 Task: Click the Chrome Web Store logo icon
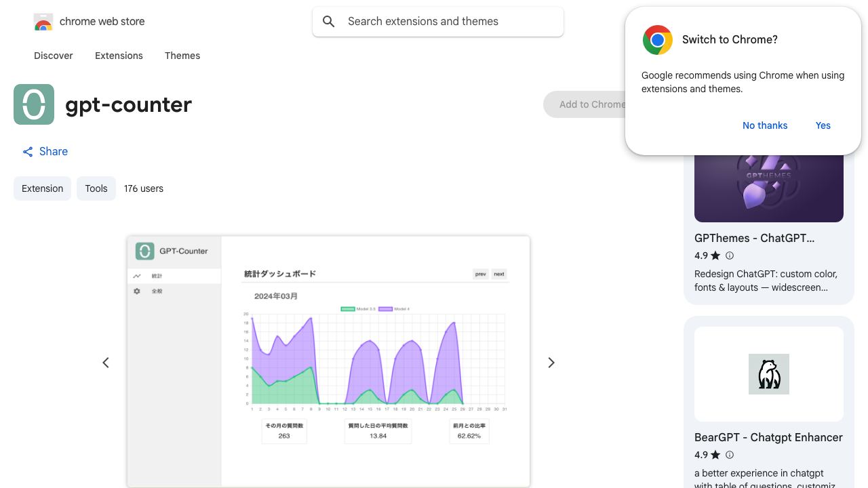click(43, 22)
